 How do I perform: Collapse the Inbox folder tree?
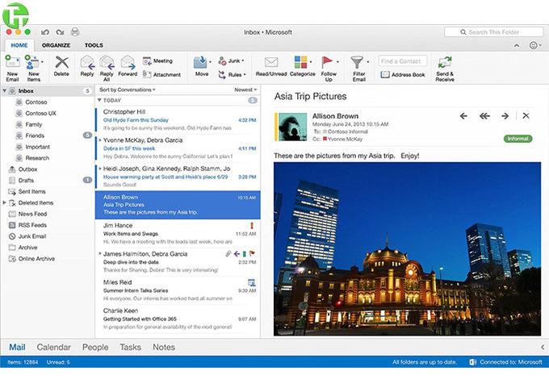[x=5, y=91]
